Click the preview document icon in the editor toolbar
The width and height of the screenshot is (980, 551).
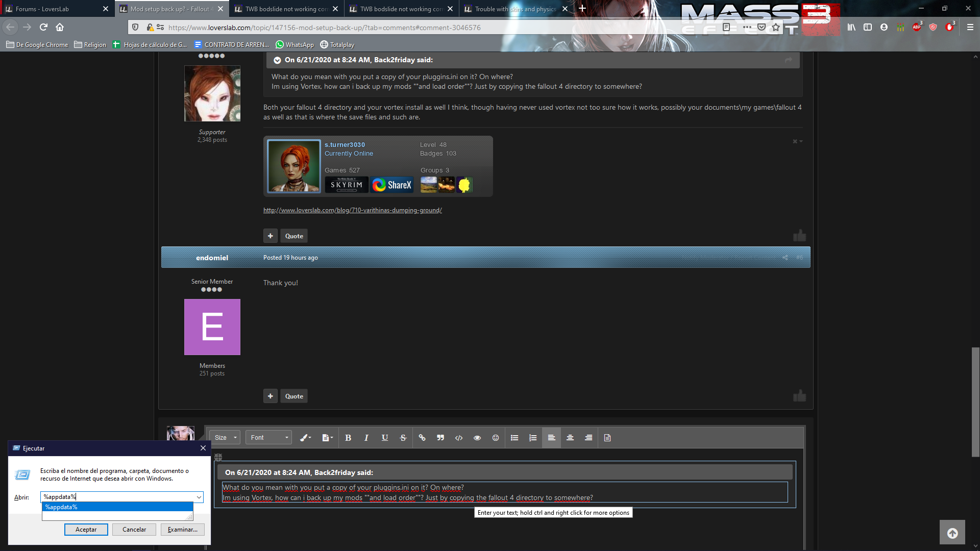[607, 438]
